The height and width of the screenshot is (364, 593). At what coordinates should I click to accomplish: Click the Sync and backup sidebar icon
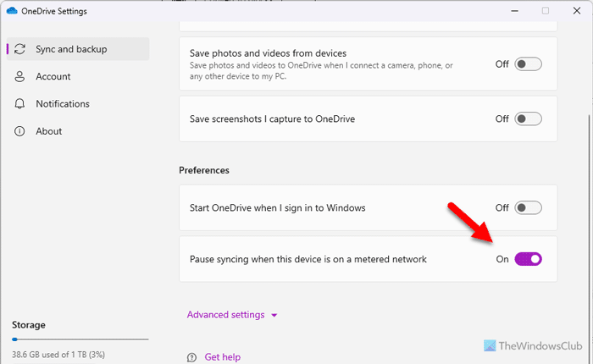19,49
